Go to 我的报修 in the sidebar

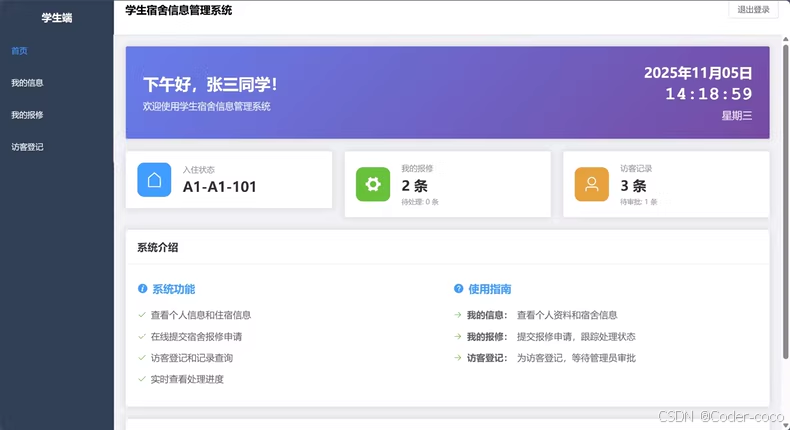click(56, 115)
